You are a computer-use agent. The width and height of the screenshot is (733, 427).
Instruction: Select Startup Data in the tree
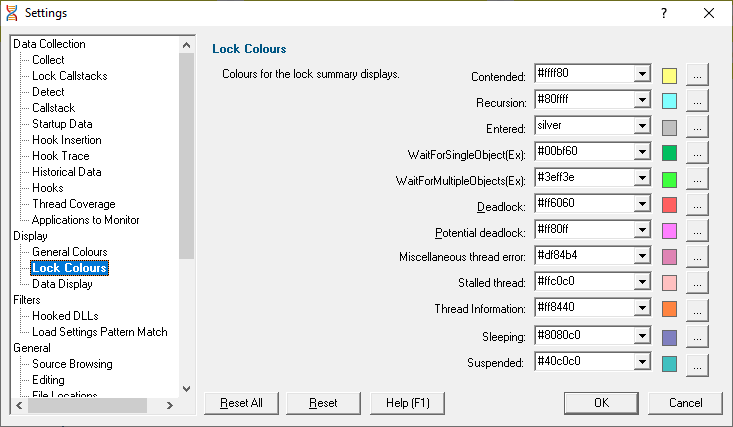tap(62, 124)
